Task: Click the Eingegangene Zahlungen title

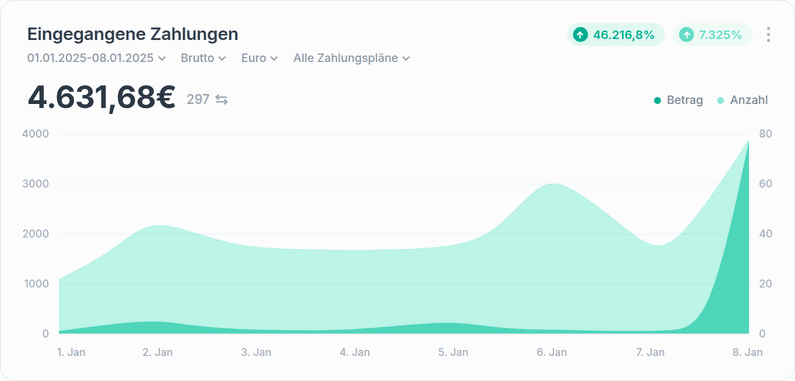Action: 132,34
